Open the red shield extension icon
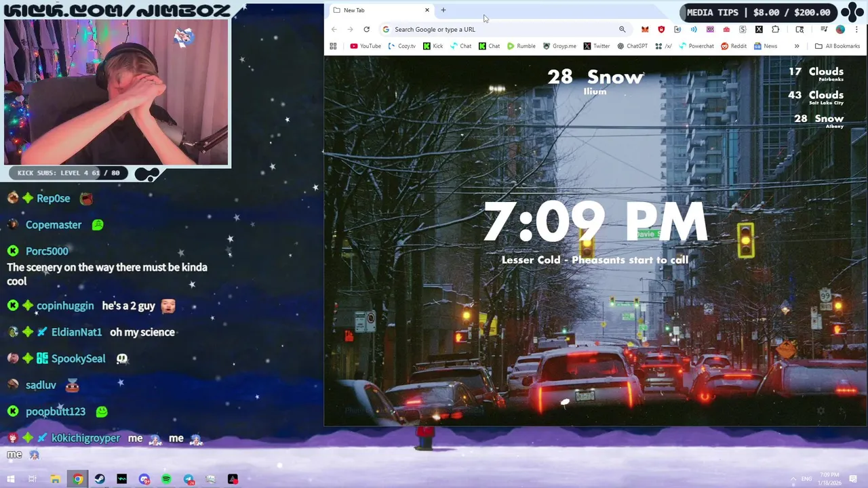 [x=661, y=29]
